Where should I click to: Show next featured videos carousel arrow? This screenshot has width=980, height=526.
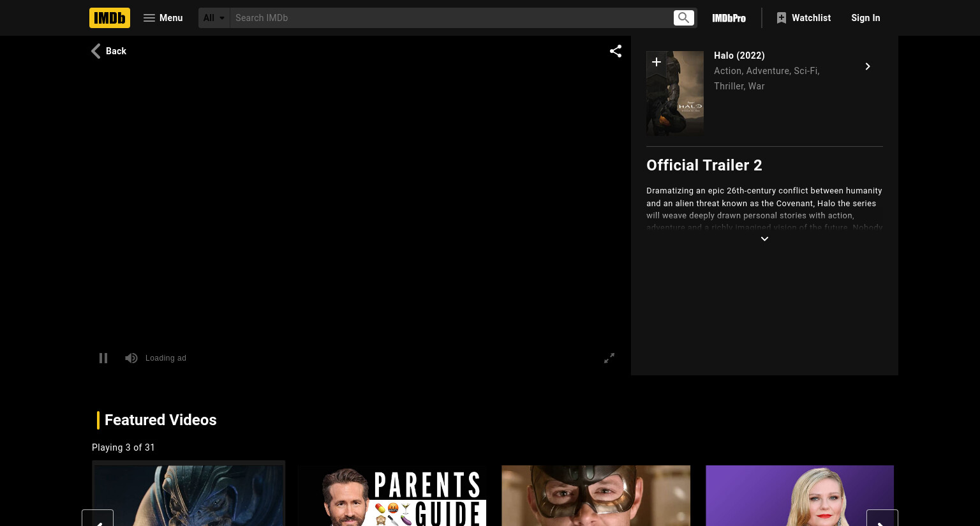(882, 518)
